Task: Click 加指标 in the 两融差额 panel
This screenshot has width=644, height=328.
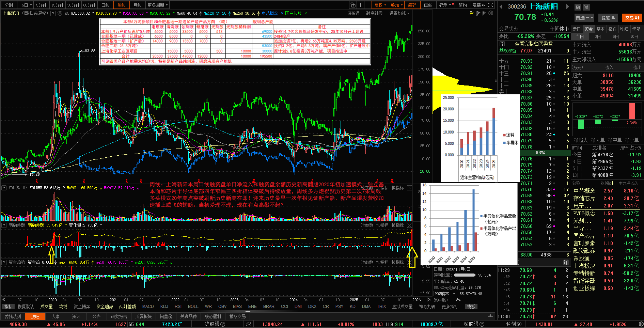Action: [x=382, y=225]
